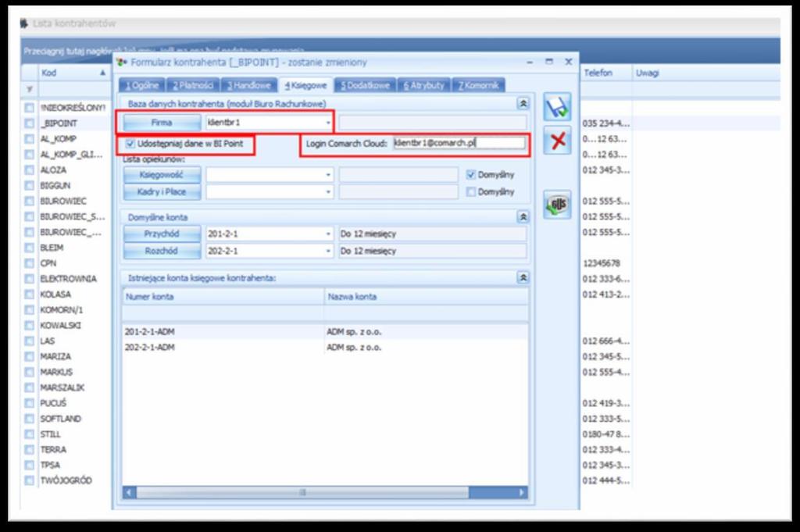Tick checkbox next to BIGGUN row
800x532 pixels.
coord(30,186)
